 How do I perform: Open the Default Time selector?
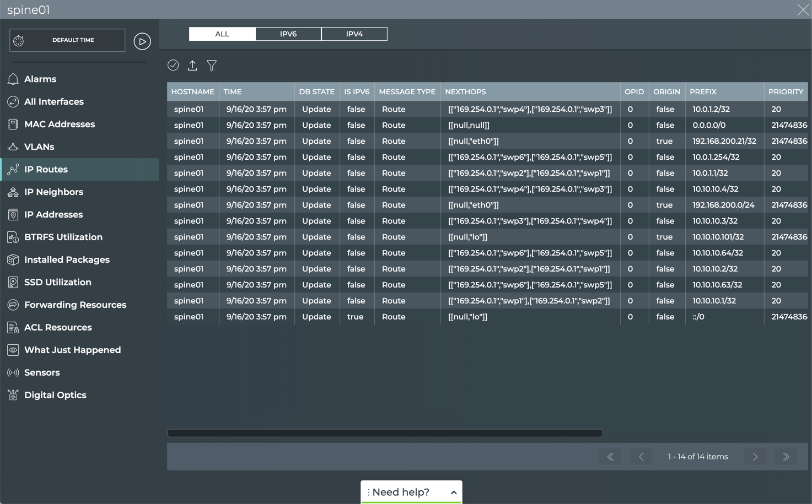(67, 40)
